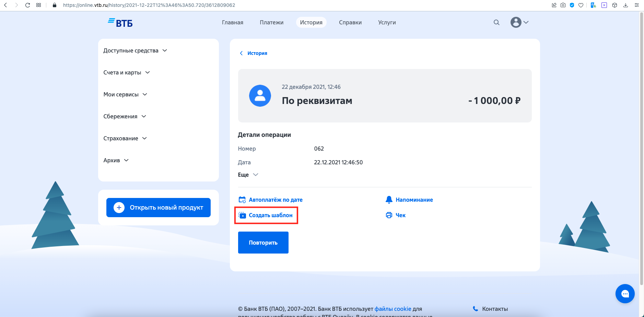The width and height of the screenshot is (644, 317).
Task: Click the site padlock security icon
Action: pyautogui.click(x=54, y=5)
